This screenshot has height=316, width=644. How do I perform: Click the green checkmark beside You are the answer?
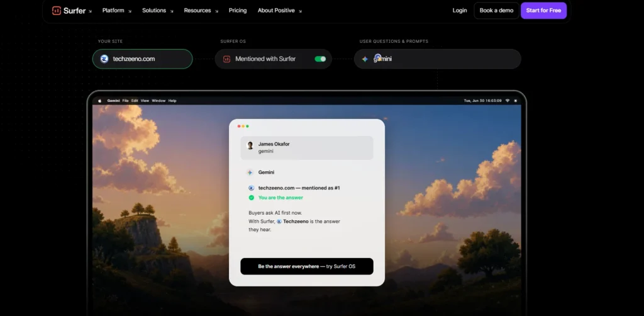[x=252, y=198]
